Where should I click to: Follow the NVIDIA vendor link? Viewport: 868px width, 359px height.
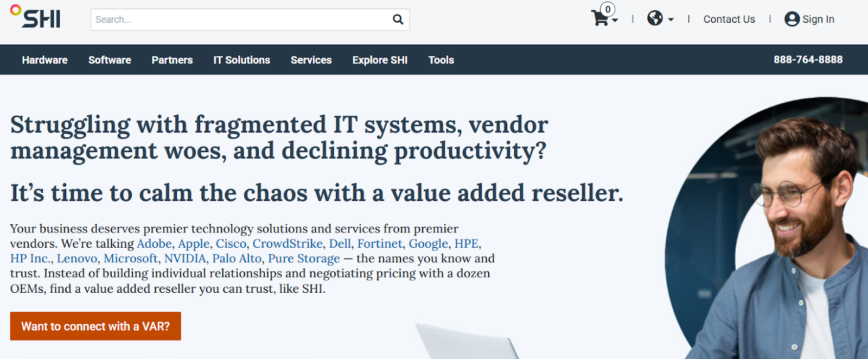click(x=185, y=259)
